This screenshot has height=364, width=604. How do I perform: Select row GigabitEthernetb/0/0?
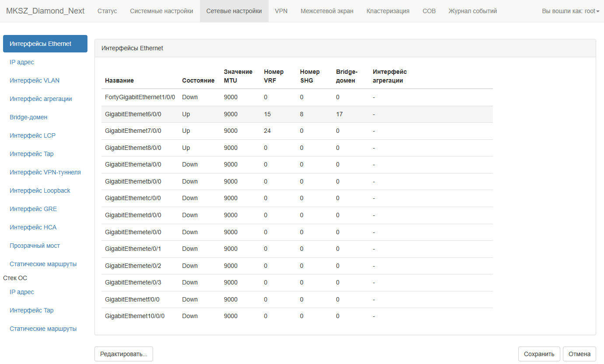297,181
